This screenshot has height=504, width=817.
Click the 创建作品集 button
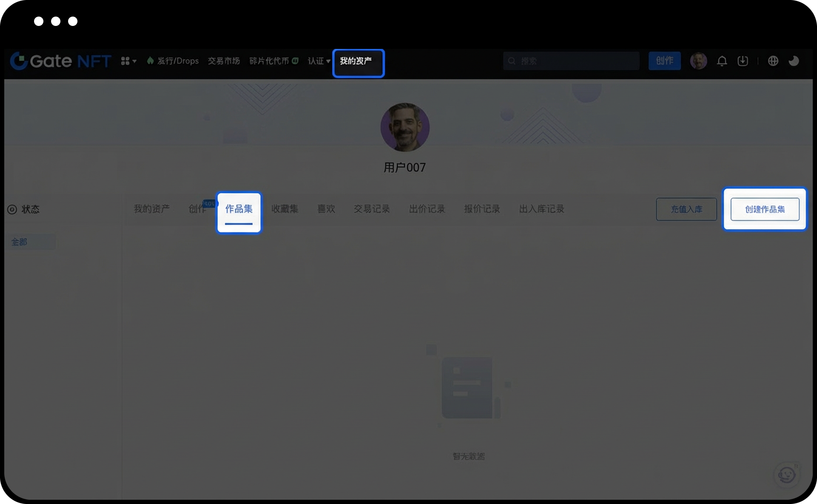pyautogui.click(x=765, y=209)
